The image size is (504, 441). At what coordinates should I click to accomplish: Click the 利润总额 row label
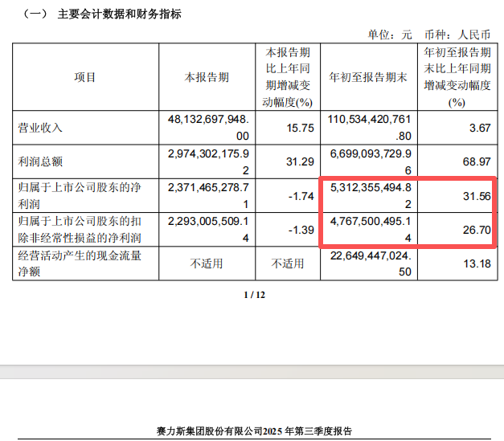[40, 161]
